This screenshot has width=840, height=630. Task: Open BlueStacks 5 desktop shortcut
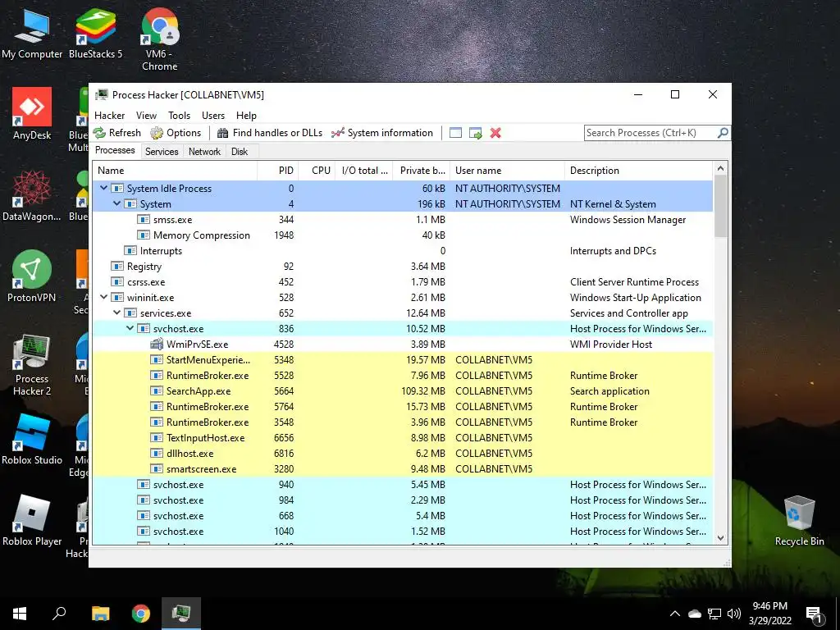tap(95, 34)
